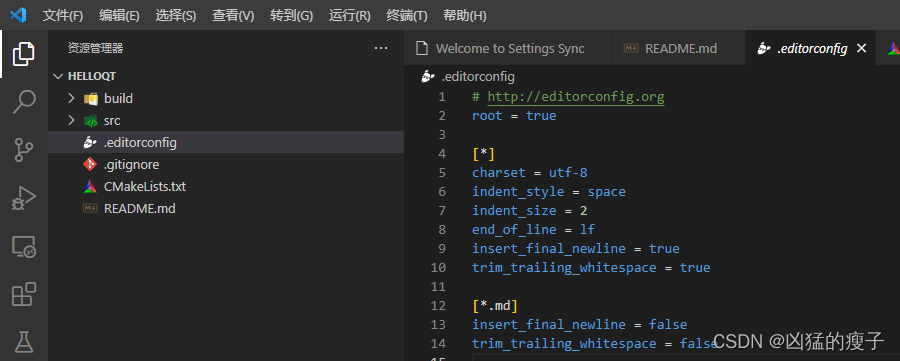This screenshot has height=361, width=900.
Task: Click 'insert_final_newline = true' on line 9
Action: click(576, 249)
